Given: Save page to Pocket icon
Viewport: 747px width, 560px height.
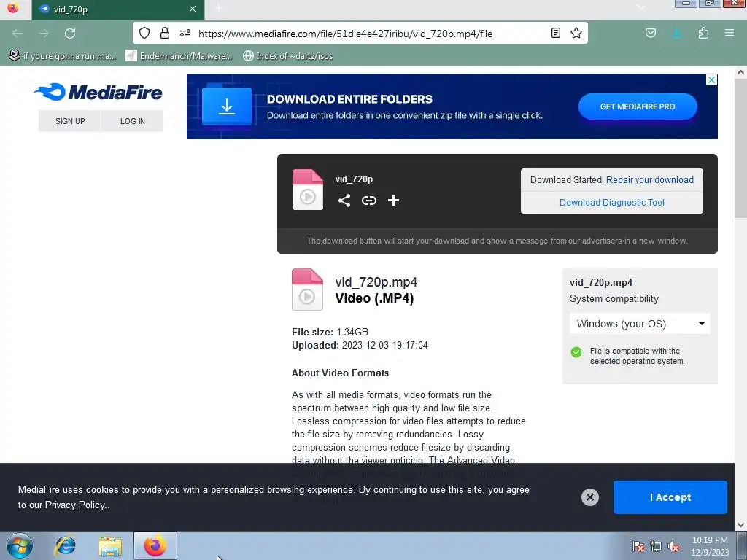Looking at the screenshot, I should pyautogui.click(x=651, y=33).
